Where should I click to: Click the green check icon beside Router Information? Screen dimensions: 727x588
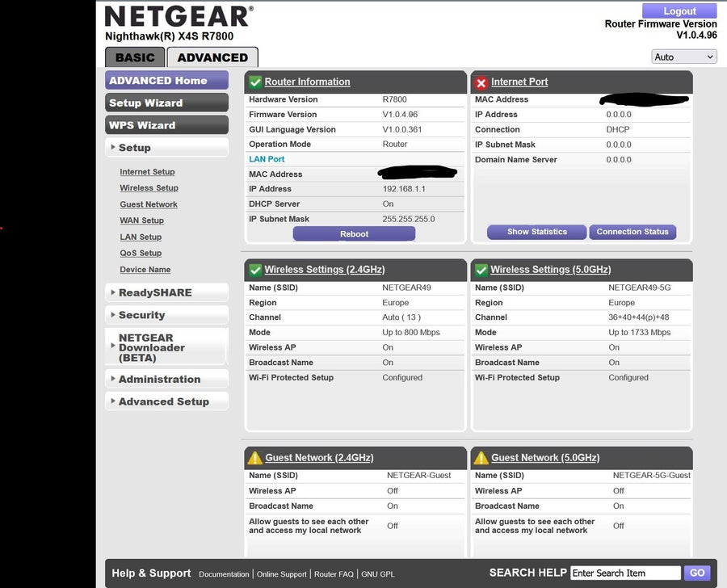click(255, 82)
